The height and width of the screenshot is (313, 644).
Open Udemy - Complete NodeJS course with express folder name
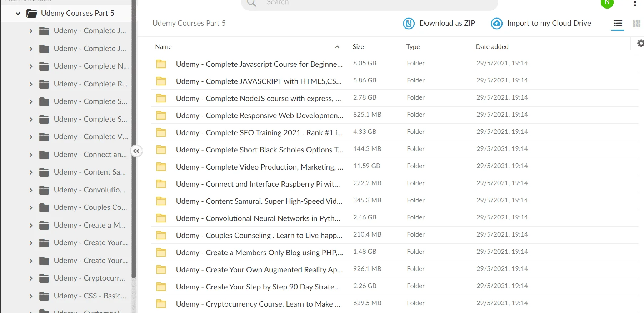(259, 99)
